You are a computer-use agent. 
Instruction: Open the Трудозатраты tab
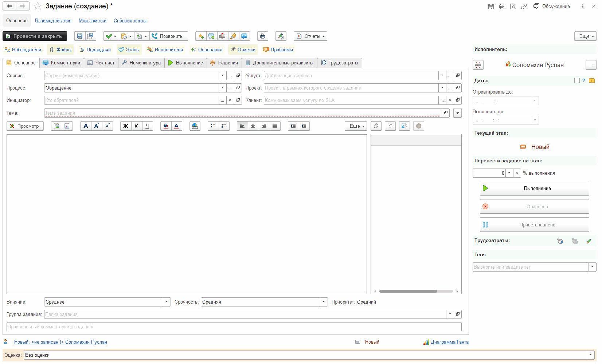[340, 63]
